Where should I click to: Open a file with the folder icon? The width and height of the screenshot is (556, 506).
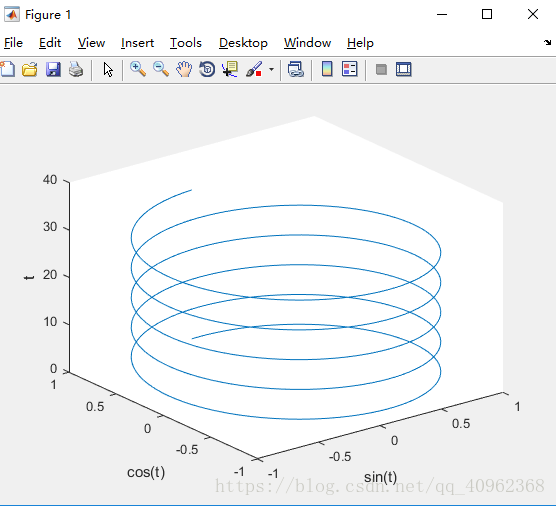point(30,69)
